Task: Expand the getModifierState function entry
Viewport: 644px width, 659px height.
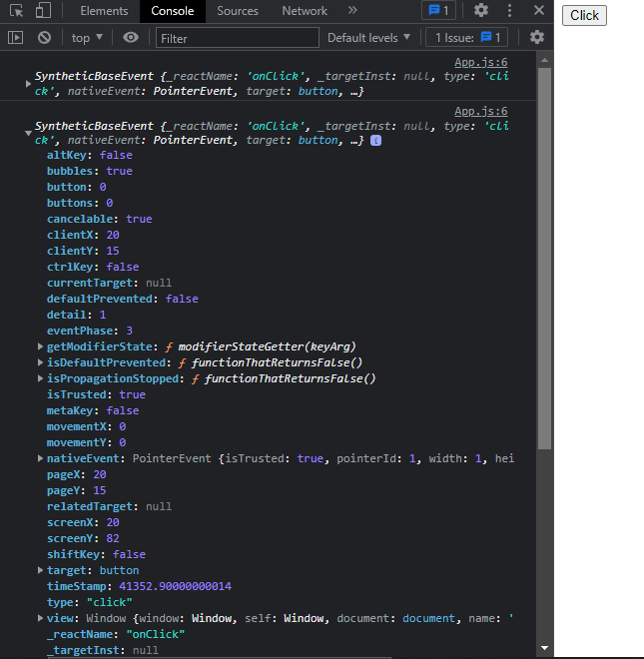Action: pos(40,346)
